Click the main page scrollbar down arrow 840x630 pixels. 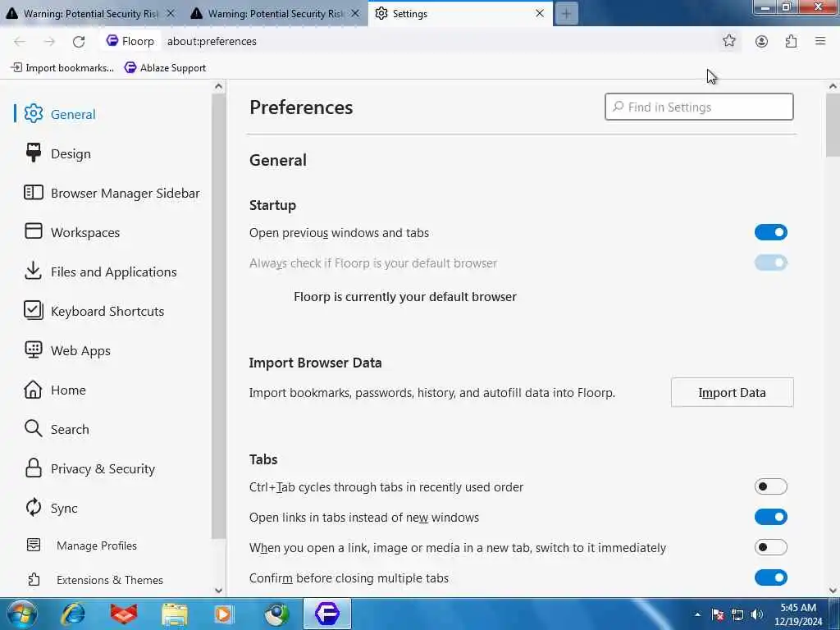coord(833,590)
